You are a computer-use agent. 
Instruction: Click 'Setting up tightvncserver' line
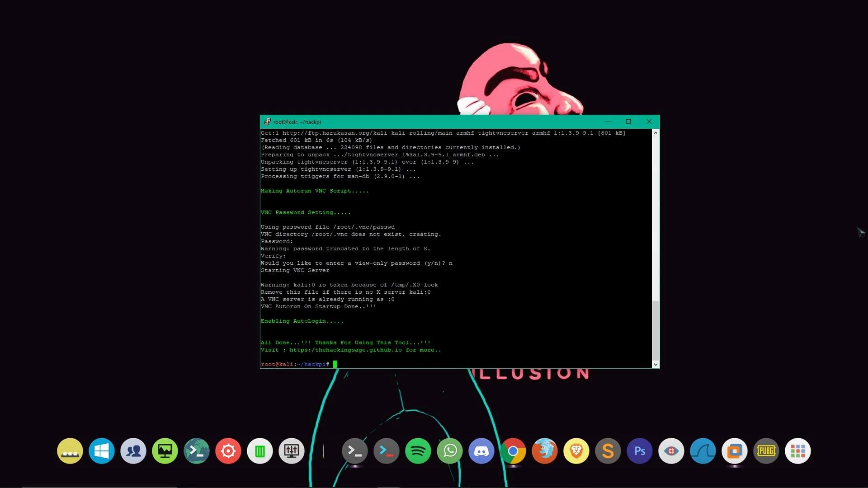click(x=338, y=169)
